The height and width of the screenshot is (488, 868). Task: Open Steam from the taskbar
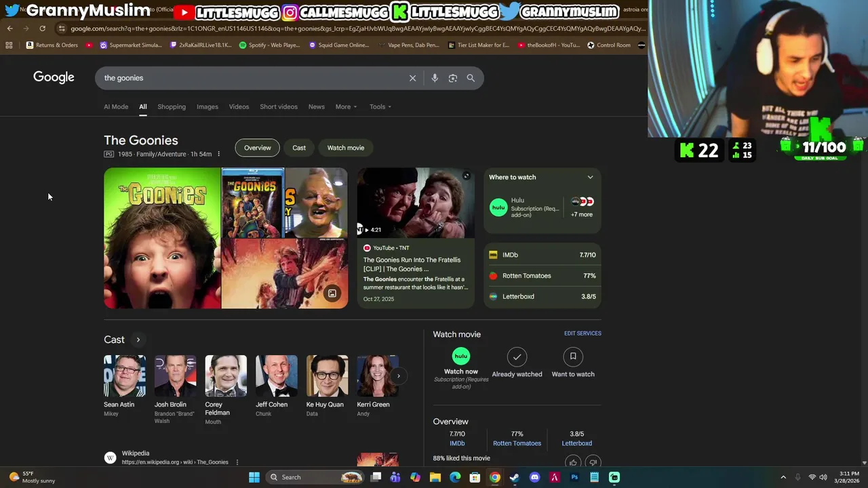click(515, 477)
